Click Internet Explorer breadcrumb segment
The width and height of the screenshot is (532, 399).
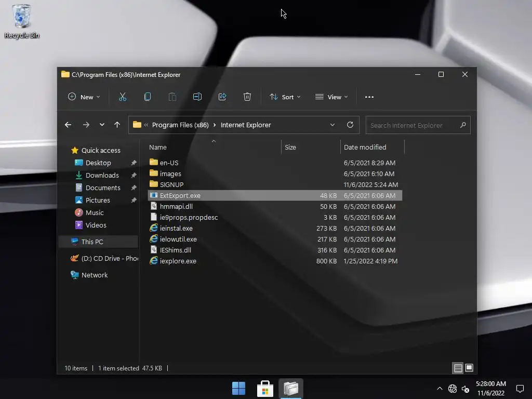tap(246, 125)
